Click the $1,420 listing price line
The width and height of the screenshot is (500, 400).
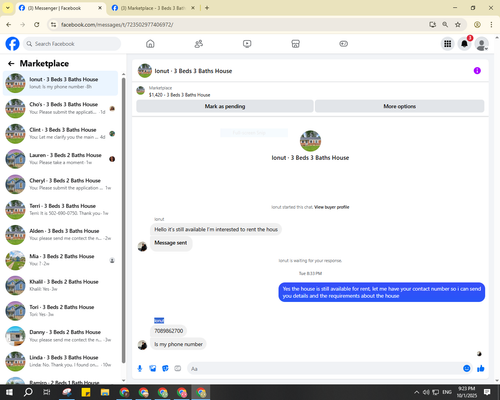(179, 95)
